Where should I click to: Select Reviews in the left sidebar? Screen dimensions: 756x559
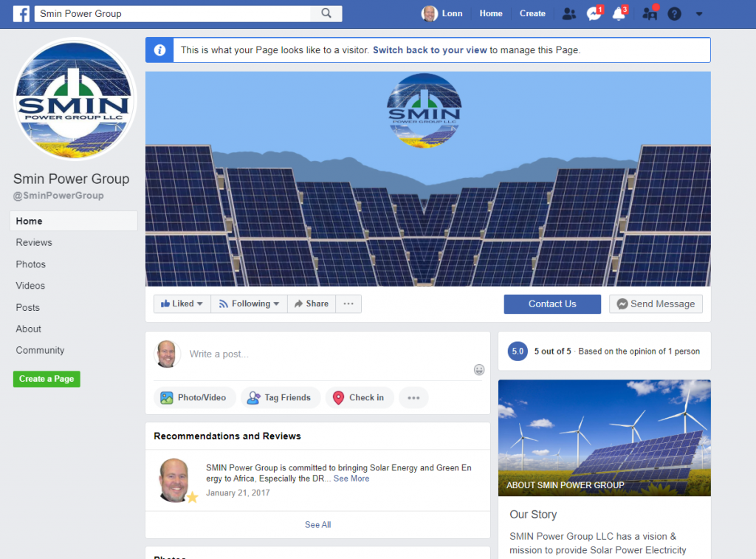34,242
